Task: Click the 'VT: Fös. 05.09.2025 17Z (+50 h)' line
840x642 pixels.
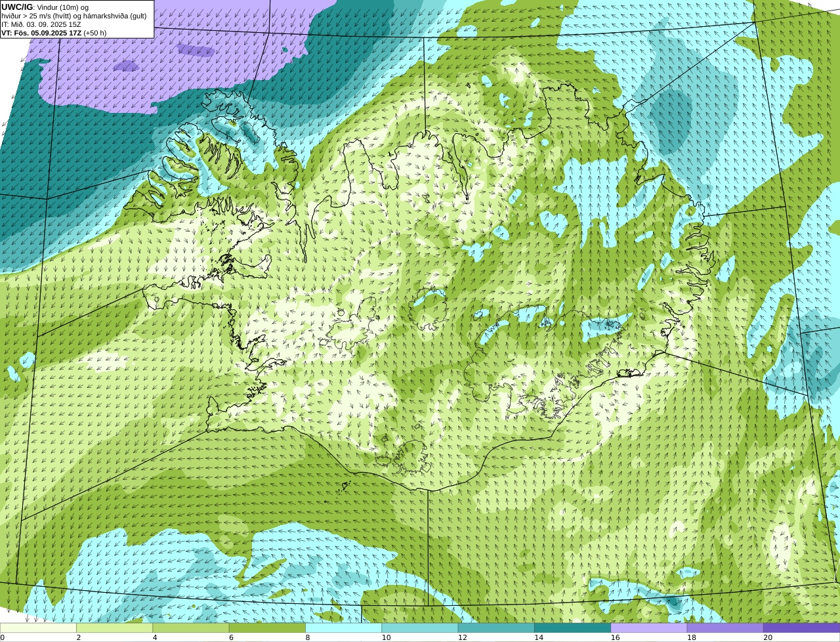Action: click(x=54, y=33)
